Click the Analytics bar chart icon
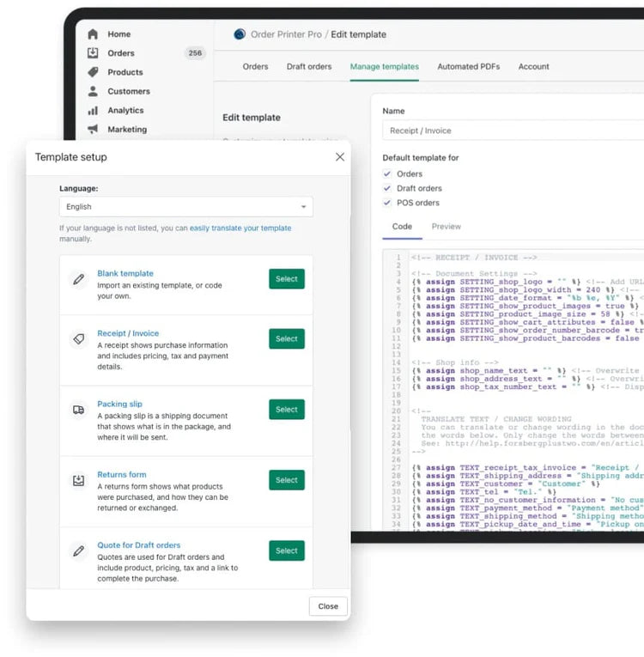This screenshot has height=657, width=644. pyautogui.click(x=93, y=110)
